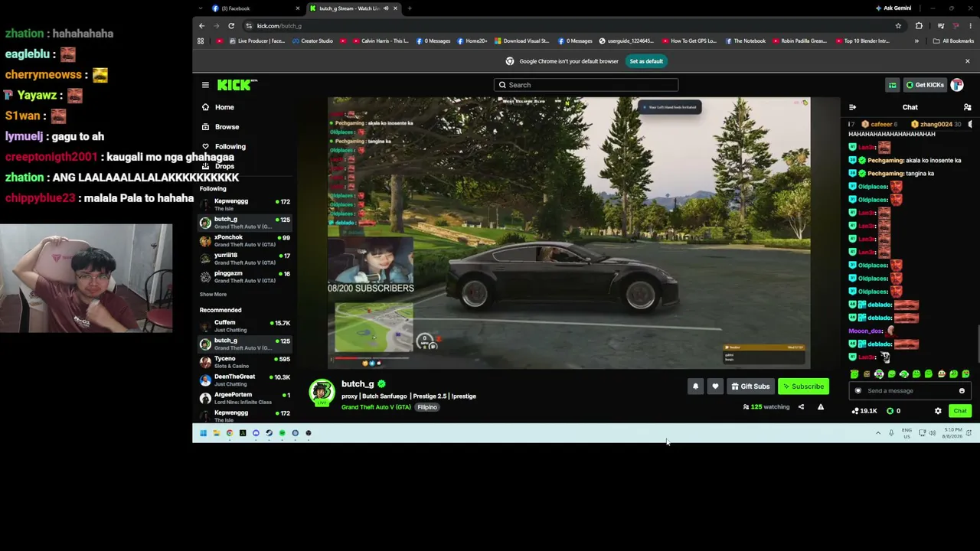
Task: Open Chrome extensions puzzle icon
Action: tap(919, 26)
